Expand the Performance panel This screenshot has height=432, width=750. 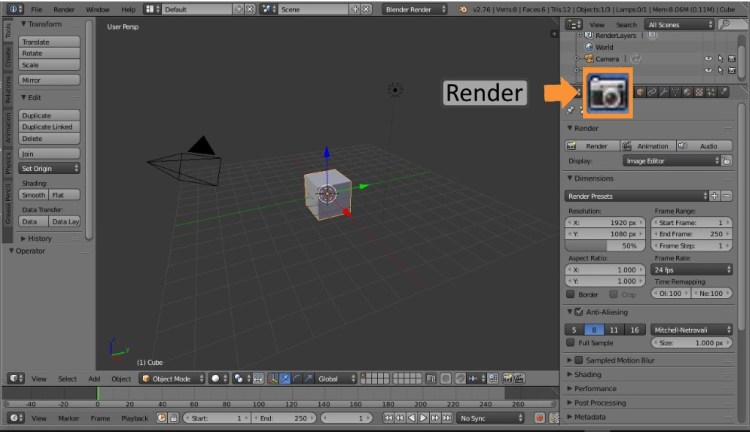coord(595,388)
